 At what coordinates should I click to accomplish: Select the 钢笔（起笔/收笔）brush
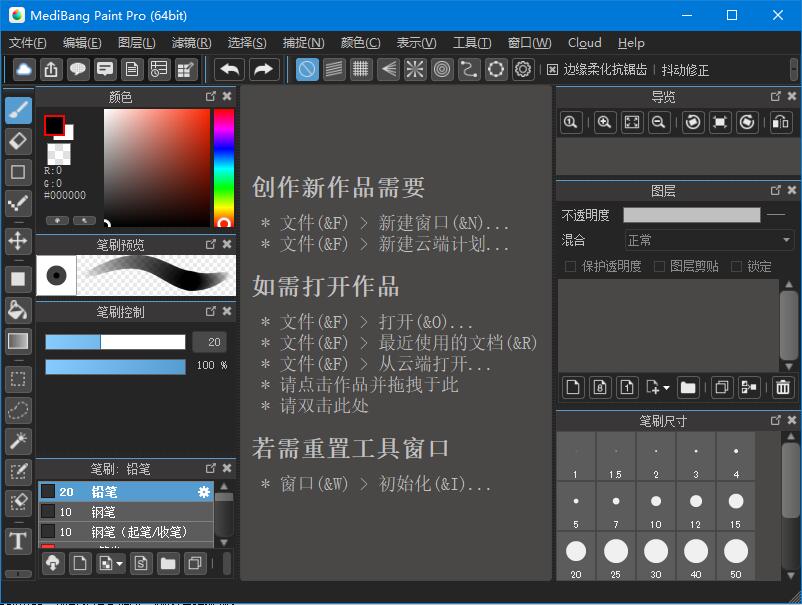(x=126, y=532)
